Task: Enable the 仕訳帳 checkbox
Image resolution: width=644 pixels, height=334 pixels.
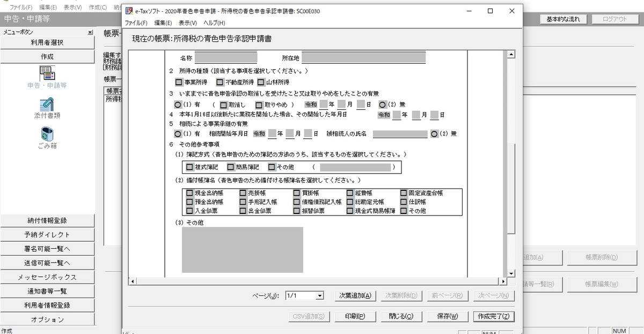Action: tap(404, 202)
